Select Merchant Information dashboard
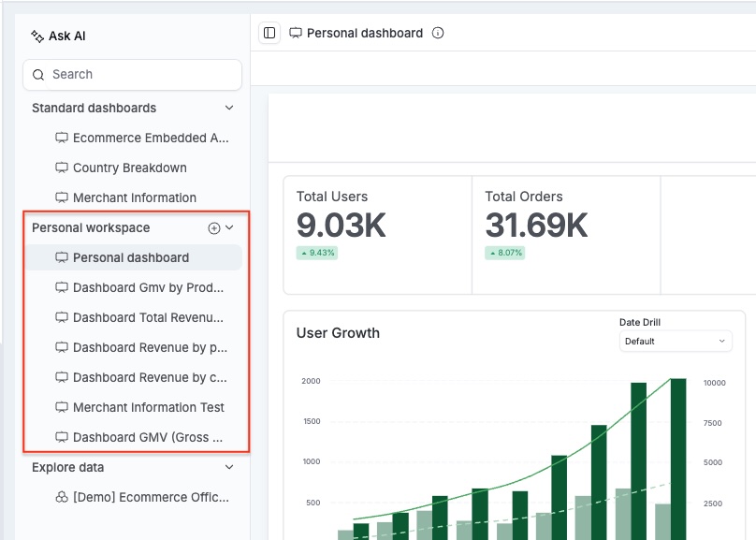Viewport: 756px width, 540px height. pos(135,198)
